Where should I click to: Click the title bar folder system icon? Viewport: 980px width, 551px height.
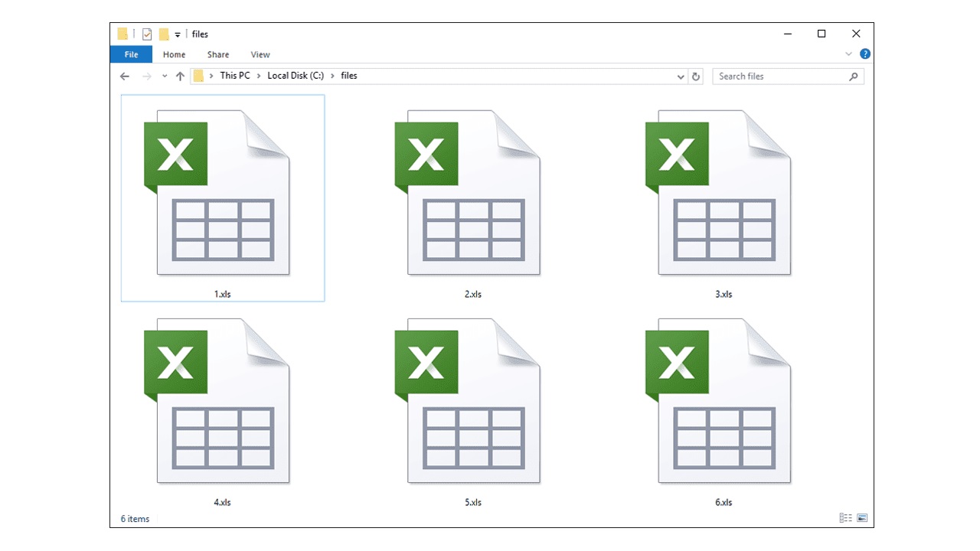point(122,34)
